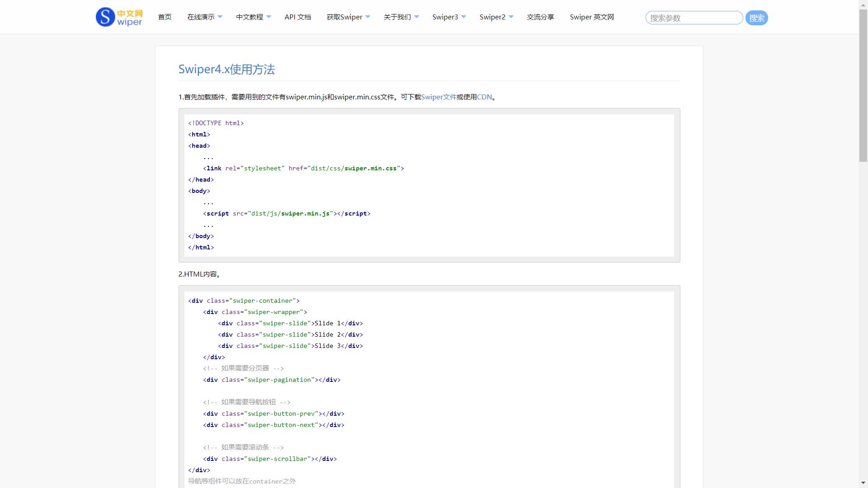Viewport: 868px width, 488px height.
Task: Open the CDN link
Action: tap(484, 97)
